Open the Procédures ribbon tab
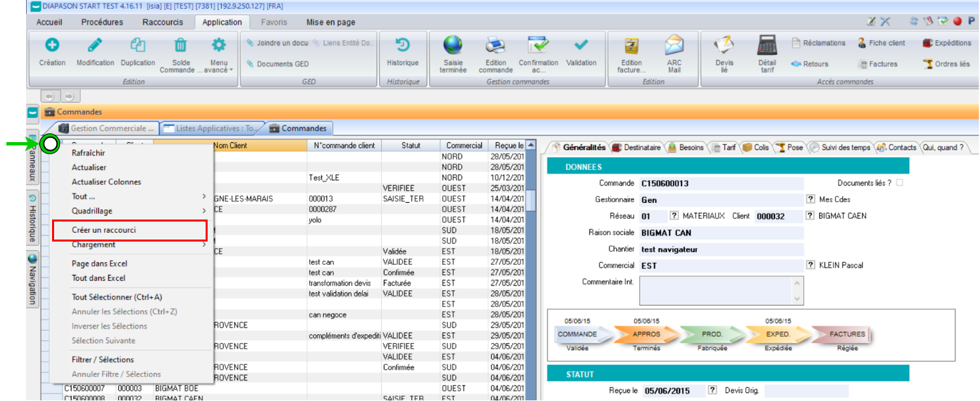 click(x=102, y=22)
